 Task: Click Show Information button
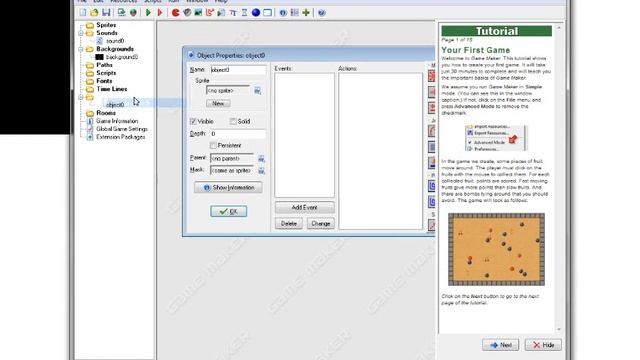click(x=228, y=187)
